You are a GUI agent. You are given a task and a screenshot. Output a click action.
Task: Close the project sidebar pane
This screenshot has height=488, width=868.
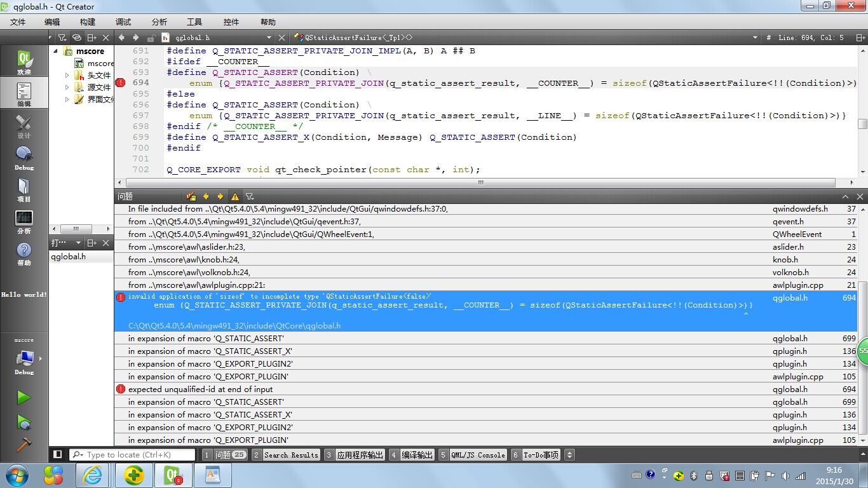pyautogui.click(x=106, y=37)
